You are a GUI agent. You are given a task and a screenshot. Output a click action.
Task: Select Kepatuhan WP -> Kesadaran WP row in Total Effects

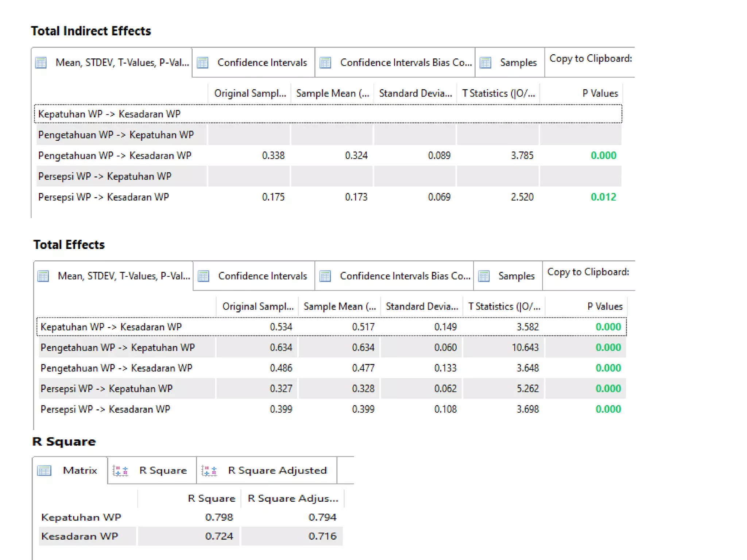[111, 327]
